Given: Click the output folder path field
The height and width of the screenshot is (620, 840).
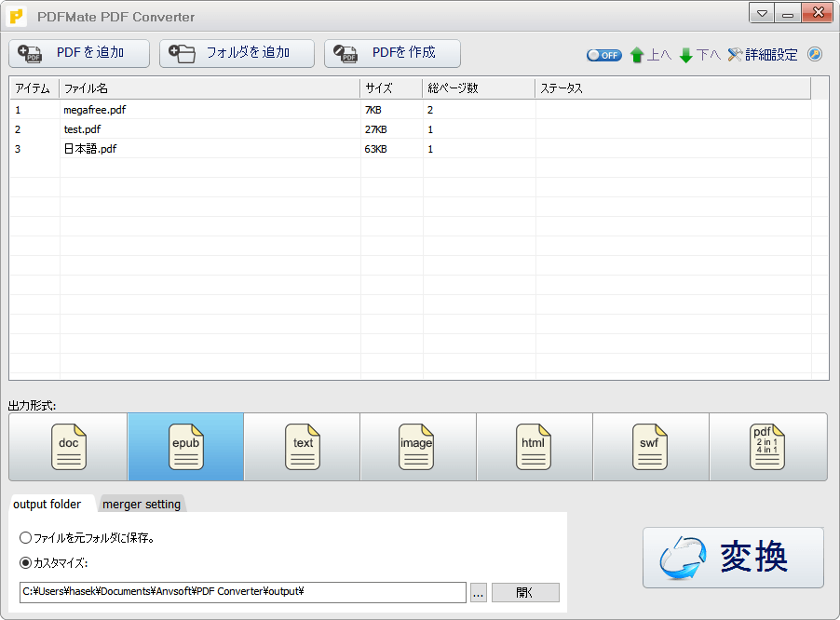Looking at the screenshot, I should (243, 592).
